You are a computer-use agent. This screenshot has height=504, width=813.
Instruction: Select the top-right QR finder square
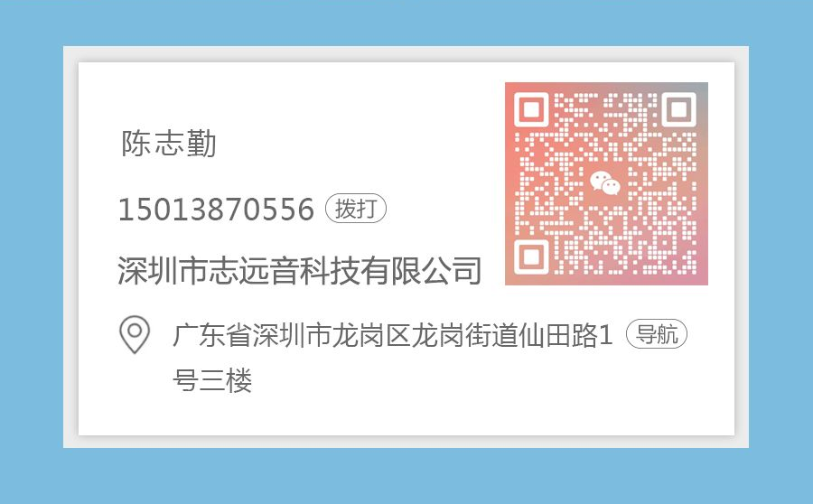tap(679, 109)
